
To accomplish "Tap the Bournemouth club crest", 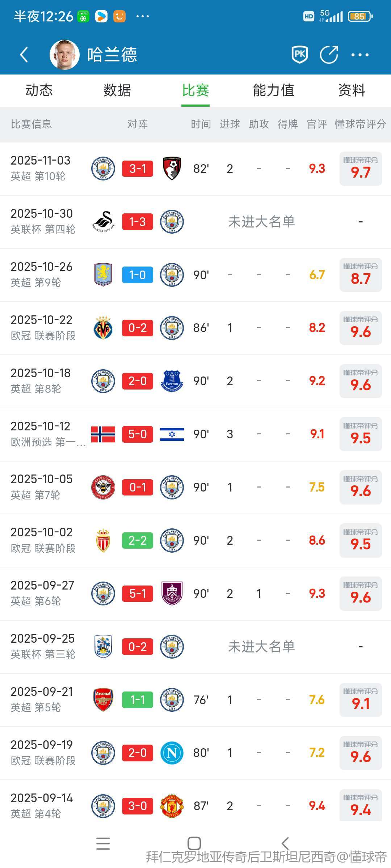I will click(172, 169).
